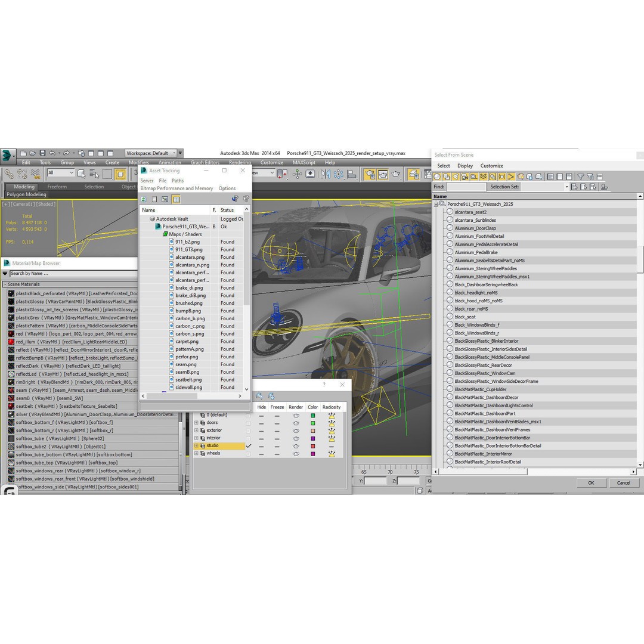The height and width of the screenshot is (644, 644).
Task: Open the Group menu
Action: tap(67, 163)
